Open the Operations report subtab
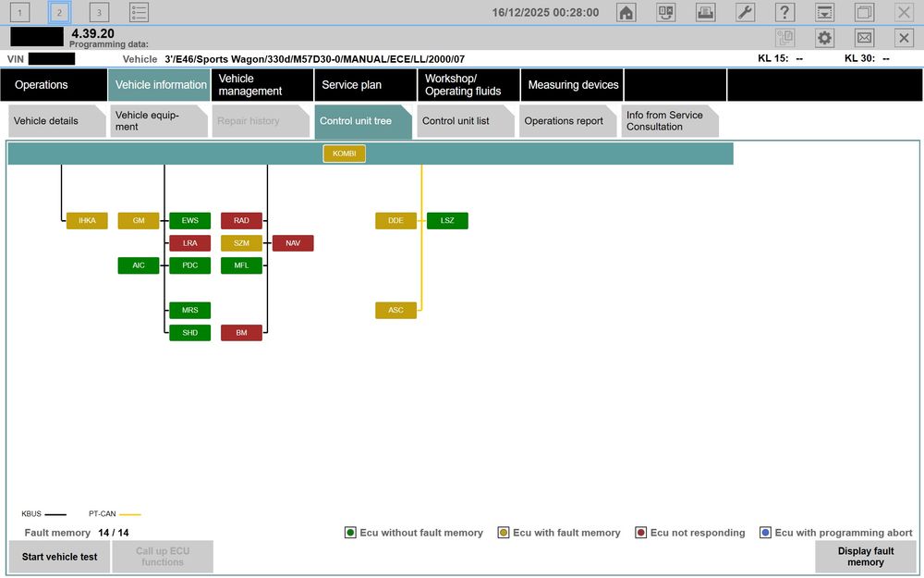This screenshot has height=578, width=924. [567, 121]
